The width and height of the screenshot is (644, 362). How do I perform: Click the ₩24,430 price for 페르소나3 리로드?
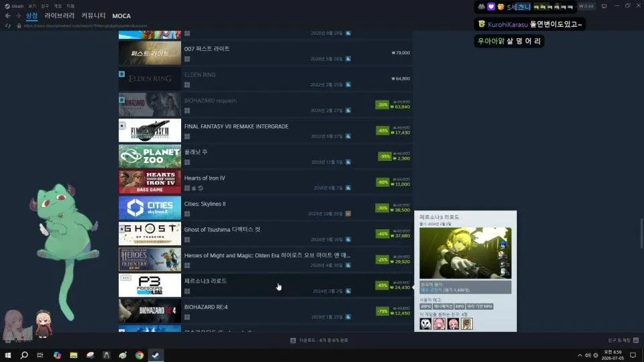click(400, 288)
